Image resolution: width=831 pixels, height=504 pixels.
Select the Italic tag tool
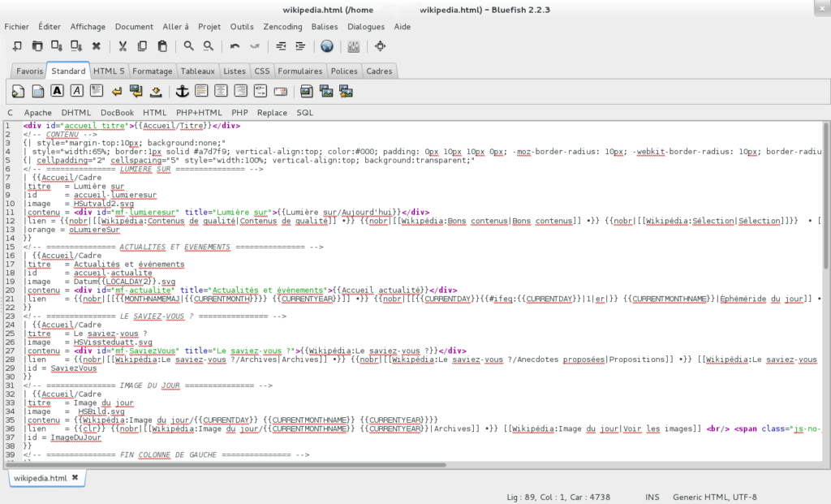[x=76, y=91]
